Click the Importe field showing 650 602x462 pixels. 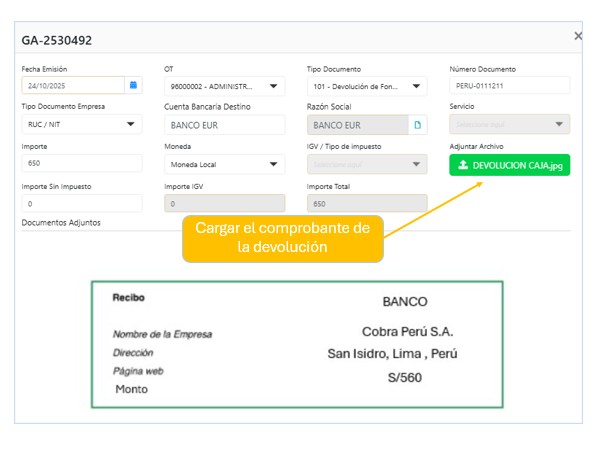click(x=82, y=164)
